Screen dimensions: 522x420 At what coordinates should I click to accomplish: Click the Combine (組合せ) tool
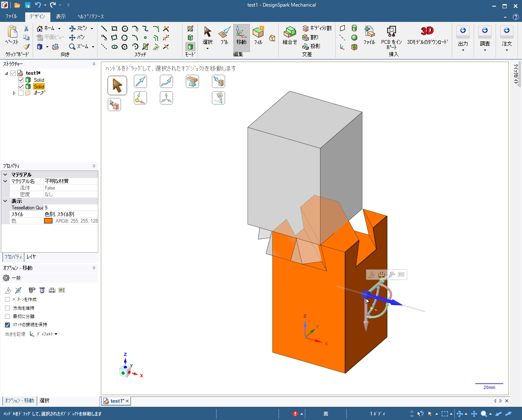(x=289, y=35)
